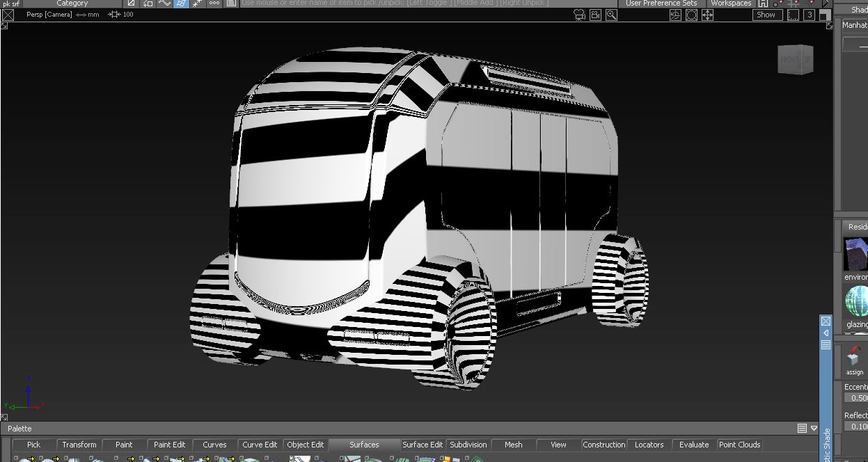Click the Workspaces button
This screenshot has width=868, height=462.
(732, 3)
